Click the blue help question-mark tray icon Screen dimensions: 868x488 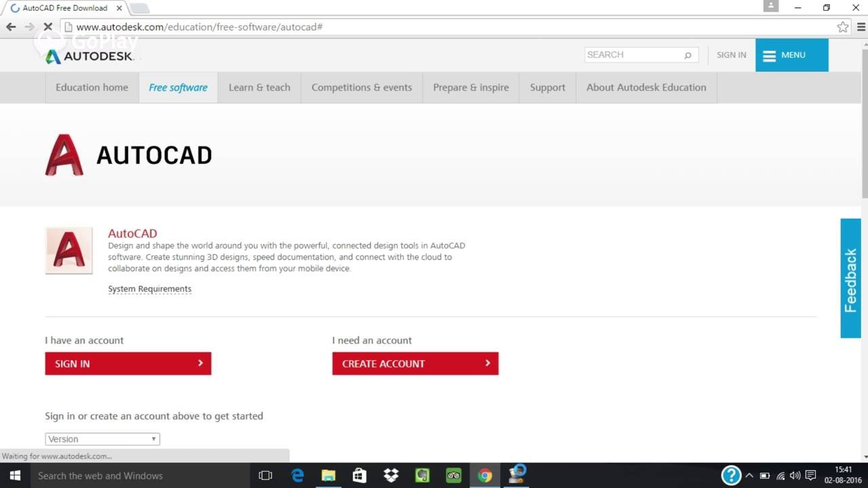731,475
